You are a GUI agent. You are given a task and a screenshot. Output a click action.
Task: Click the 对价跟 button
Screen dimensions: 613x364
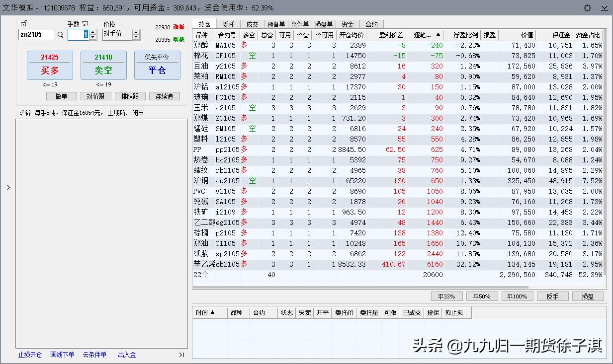coord(95,96)
